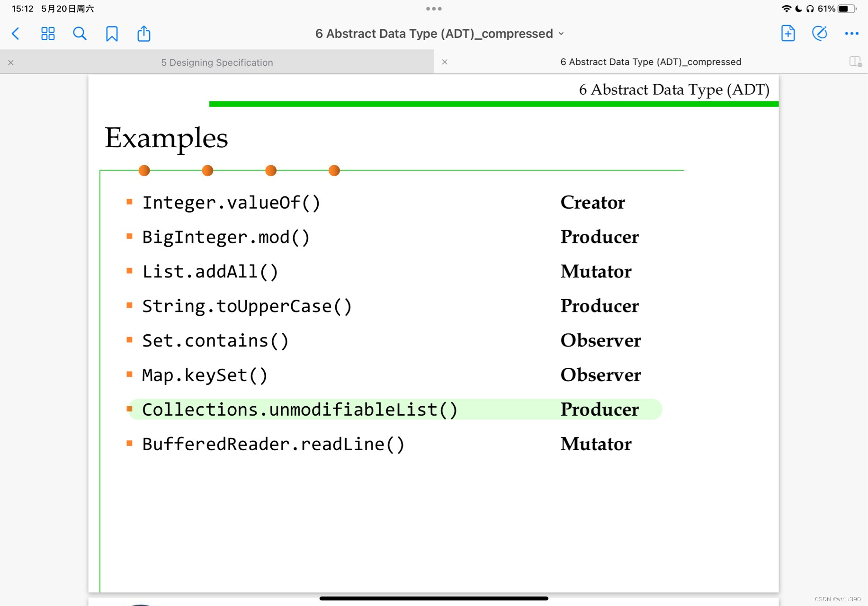The width and height of the screenshot is (868, 606).
Task: Select the Set.contains() text
Action: [x=215, y=341]
